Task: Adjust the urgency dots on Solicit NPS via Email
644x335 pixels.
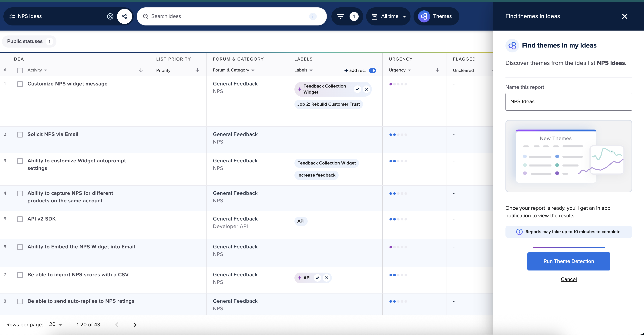Action: 398,135
